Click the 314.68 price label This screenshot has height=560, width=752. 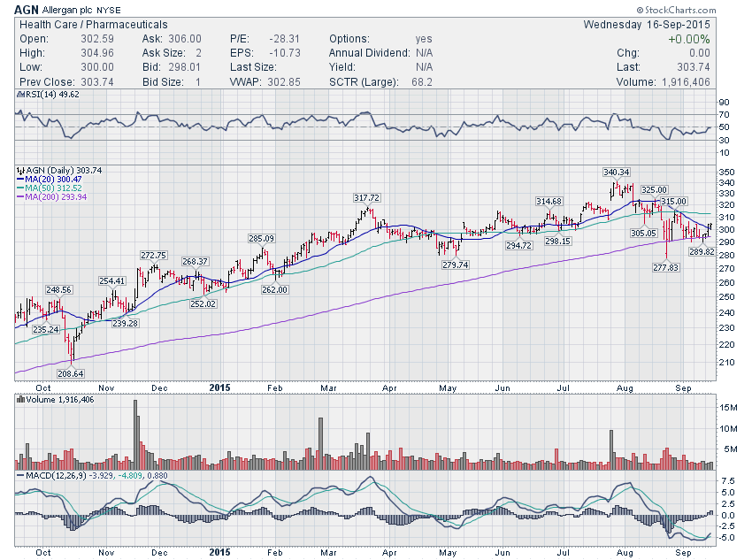point(549,202)
